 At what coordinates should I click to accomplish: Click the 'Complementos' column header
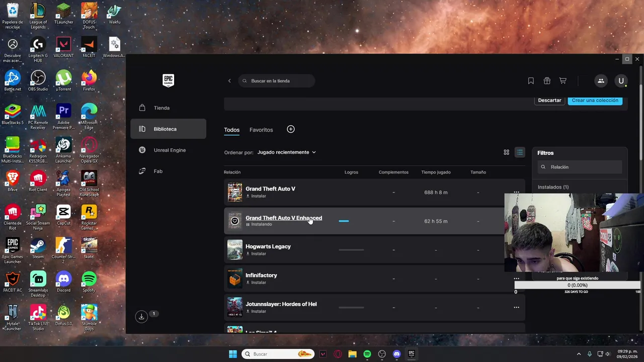point(393,172)
